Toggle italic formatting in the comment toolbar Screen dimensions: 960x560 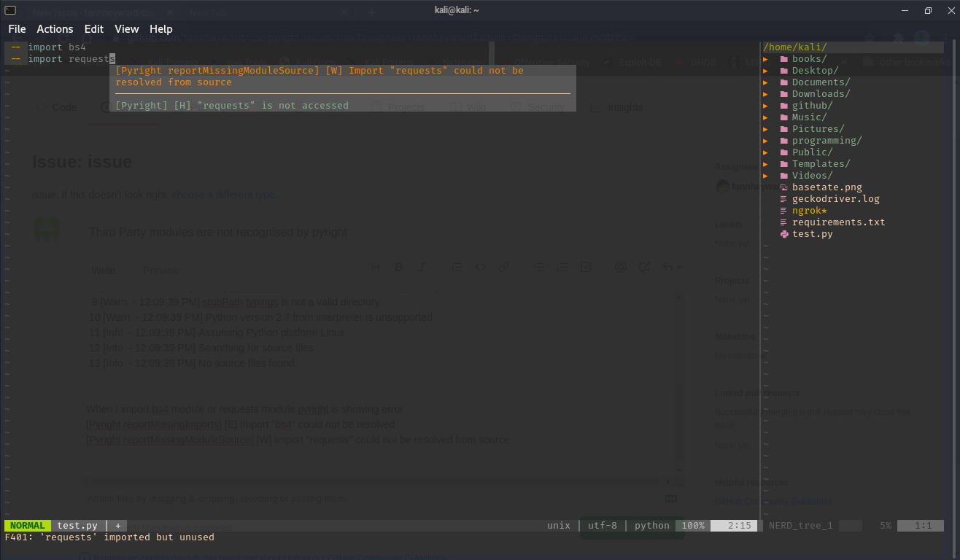tap(422, 267)
